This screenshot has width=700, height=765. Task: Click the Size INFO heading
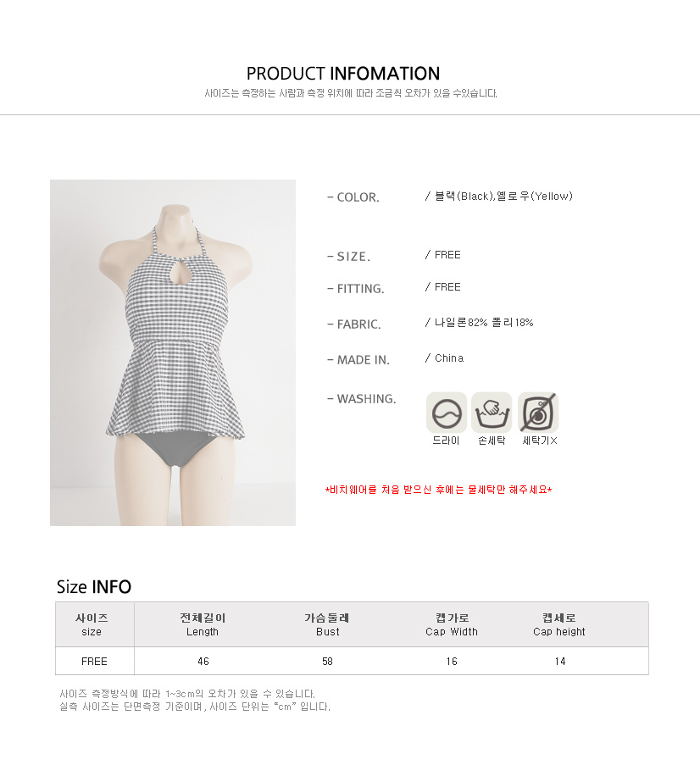pyautogui.click(x=94, y=587)
